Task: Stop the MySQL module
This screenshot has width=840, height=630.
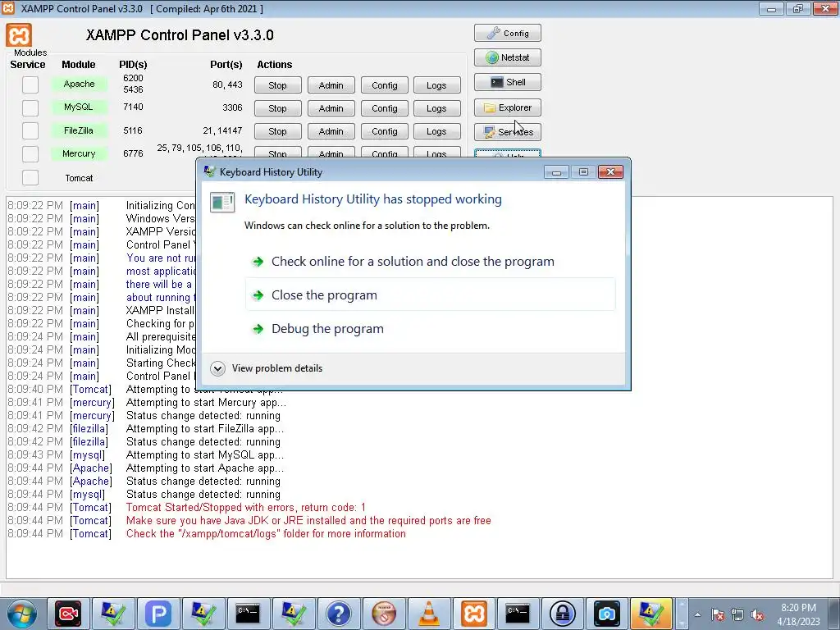Action: pyautogui.click(x=277, y=108)
